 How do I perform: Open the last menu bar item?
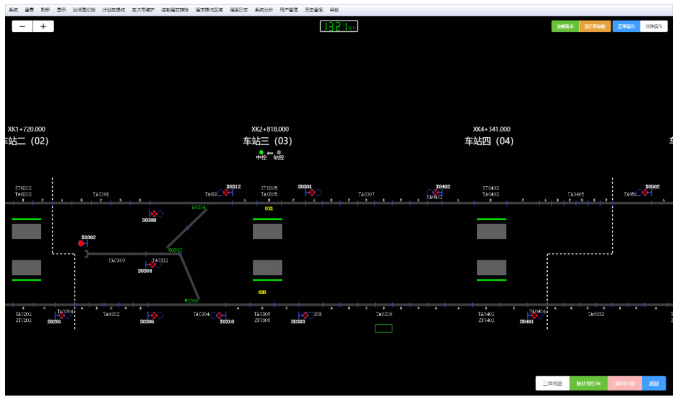point(334,9)
